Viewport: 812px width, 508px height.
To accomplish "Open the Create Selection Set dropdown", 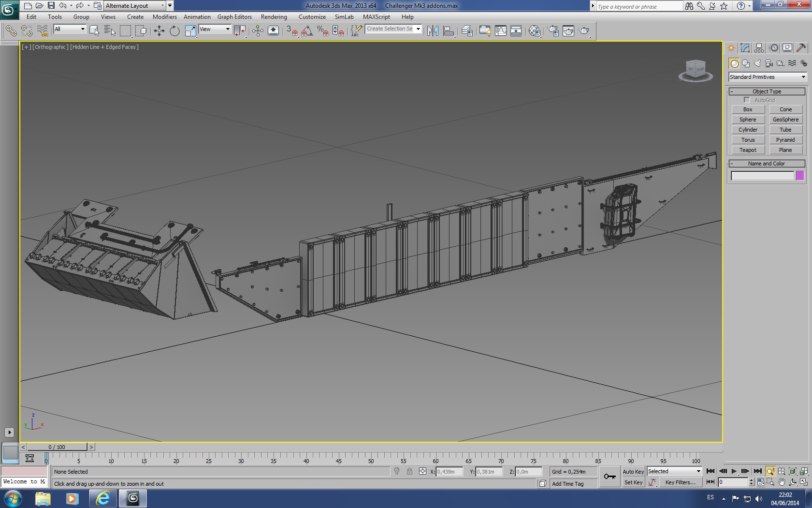I will (x=393, y=29).
